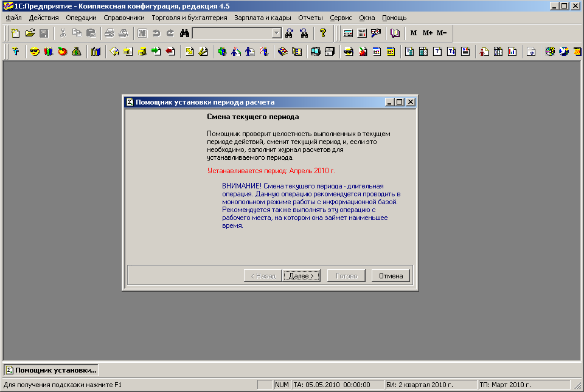Click the red figure with document icon
The width and height of the screenshot is (584, 392).
[x=484, y=52]
